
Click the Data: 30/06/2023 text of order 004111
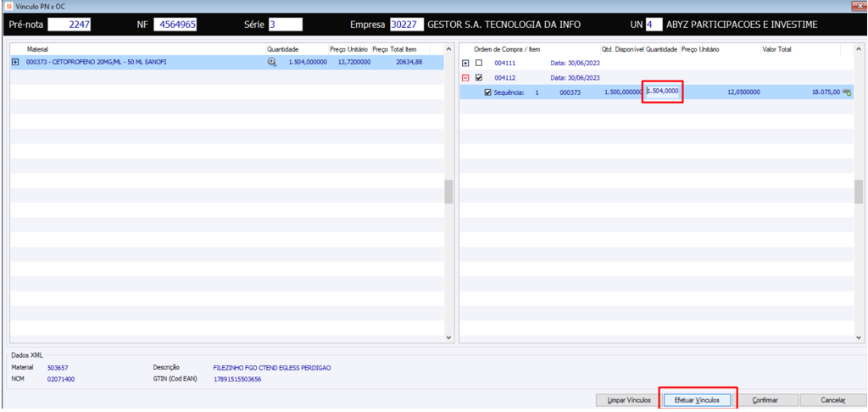(576, 63)
